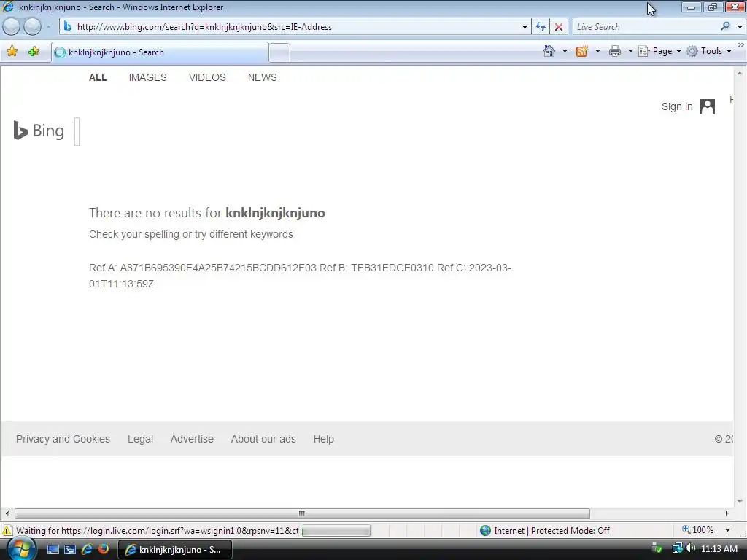The image size is (747, 560).
Task: Open the Page menu
Action: tap(659, 51)
